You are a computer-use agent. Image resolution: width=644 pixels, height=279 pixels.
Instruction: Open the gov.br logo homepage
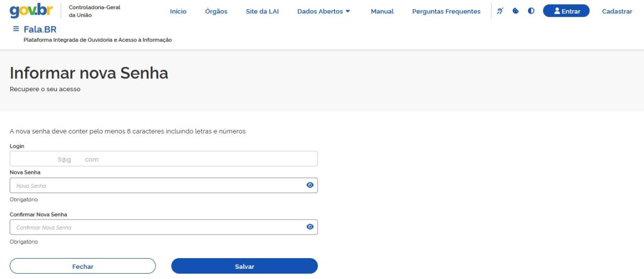(x=32, y=10)
